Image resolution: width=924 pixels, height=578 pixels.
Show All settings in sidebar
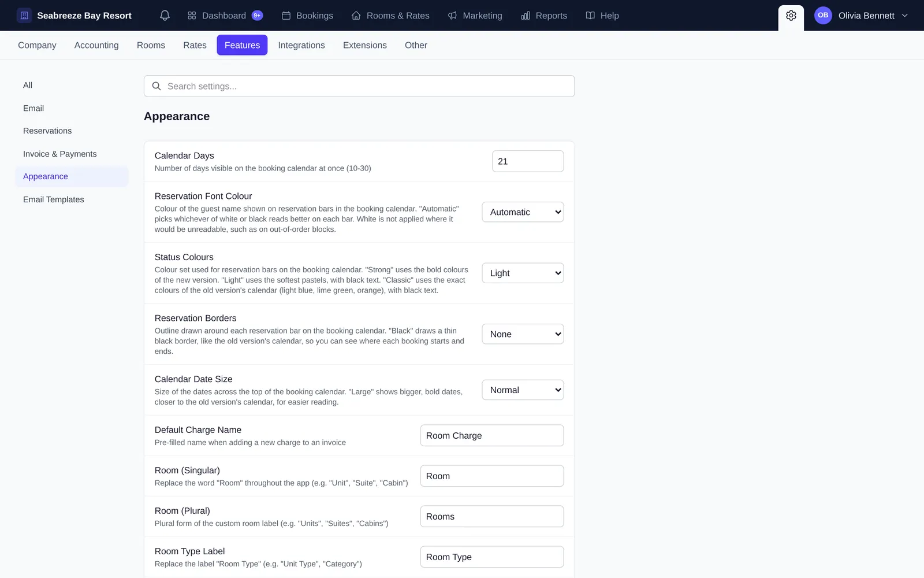click(72, 85)
